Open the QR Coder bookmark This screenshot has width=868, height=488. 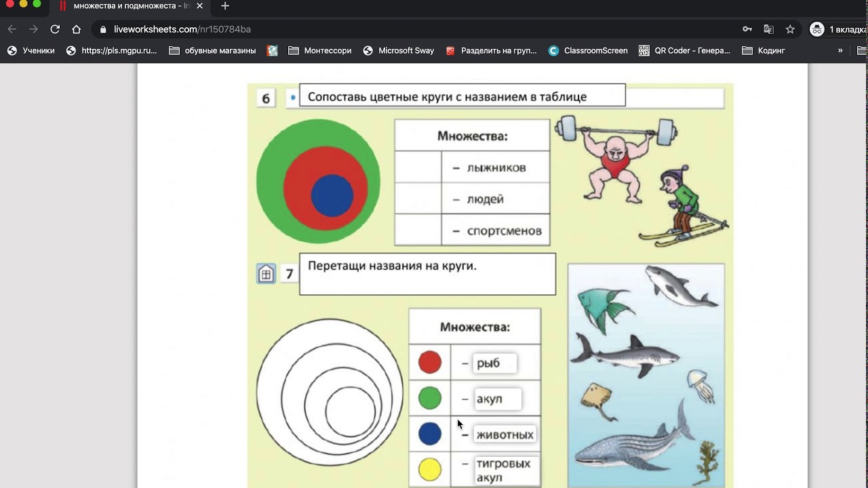pos(685,50)
